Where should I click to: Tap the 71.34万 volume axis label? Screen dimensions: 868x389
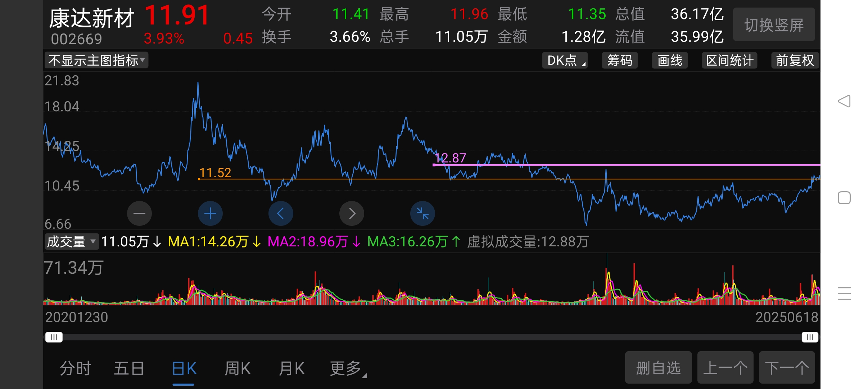coord(73,268)
